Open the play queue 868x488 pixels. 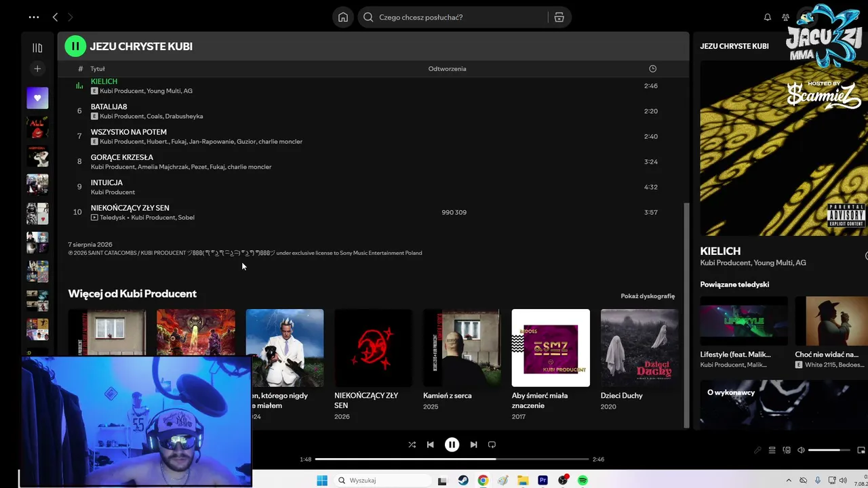(x=772, y=450)
